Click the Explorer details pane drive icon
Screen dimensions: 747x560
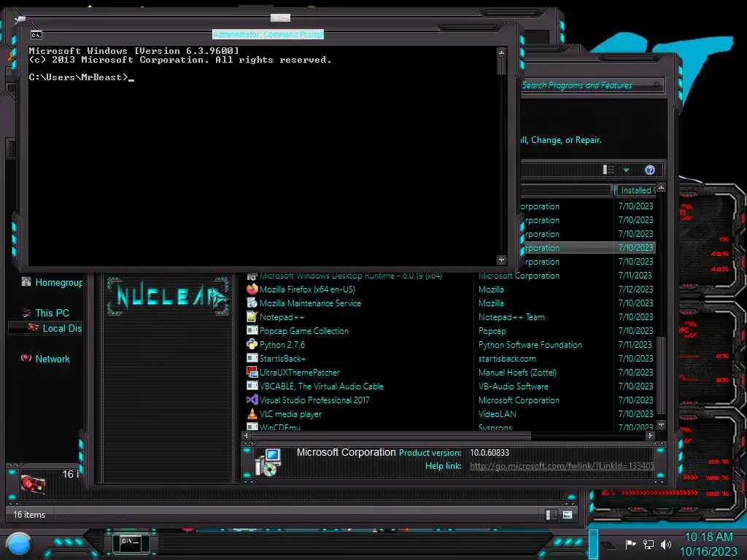click(x=33, y=484)
